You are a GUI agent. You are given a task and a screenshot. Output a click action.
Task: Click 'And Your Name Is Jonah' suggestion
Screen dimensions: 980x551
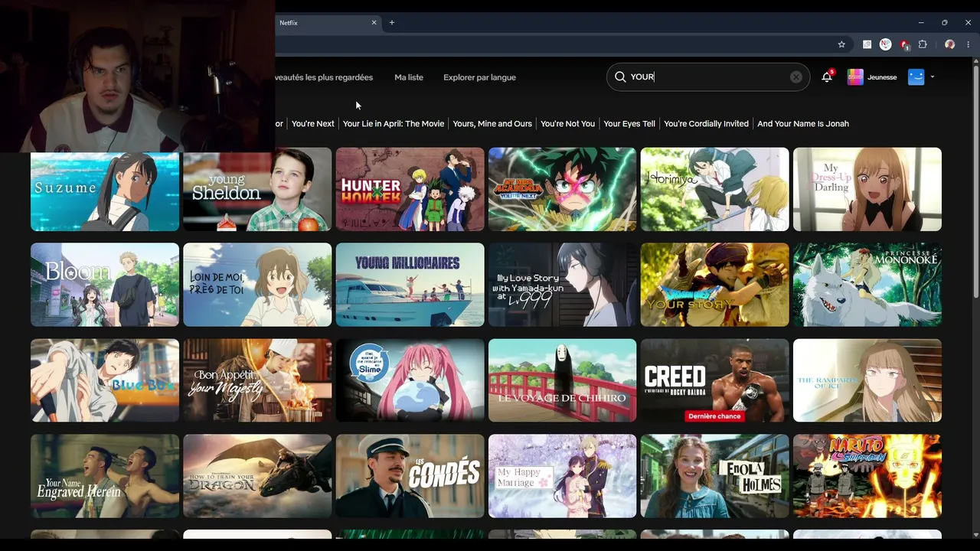pos(803,123)
